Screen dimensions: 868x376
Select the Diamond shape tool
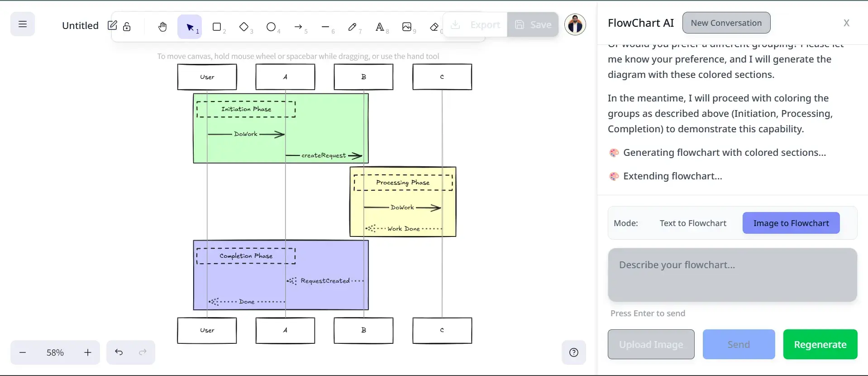tap(244, 27)
